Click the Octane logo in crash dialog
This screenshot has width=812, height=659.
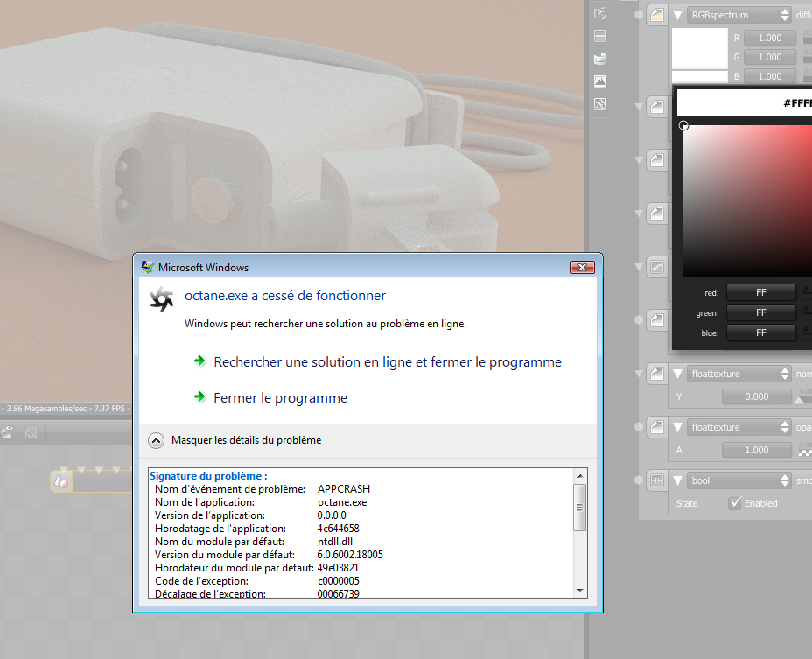pos(162,299)
